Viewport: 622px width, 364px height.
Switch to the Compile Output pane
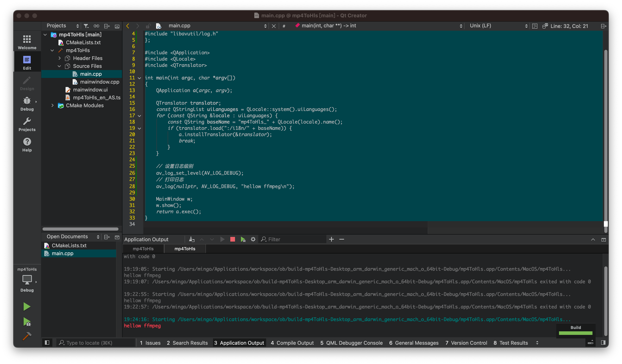[292, 343]
